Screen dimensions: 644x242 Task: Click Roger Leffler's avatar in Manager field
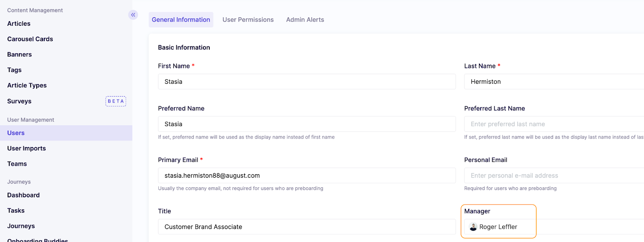[x=473, y=227]
